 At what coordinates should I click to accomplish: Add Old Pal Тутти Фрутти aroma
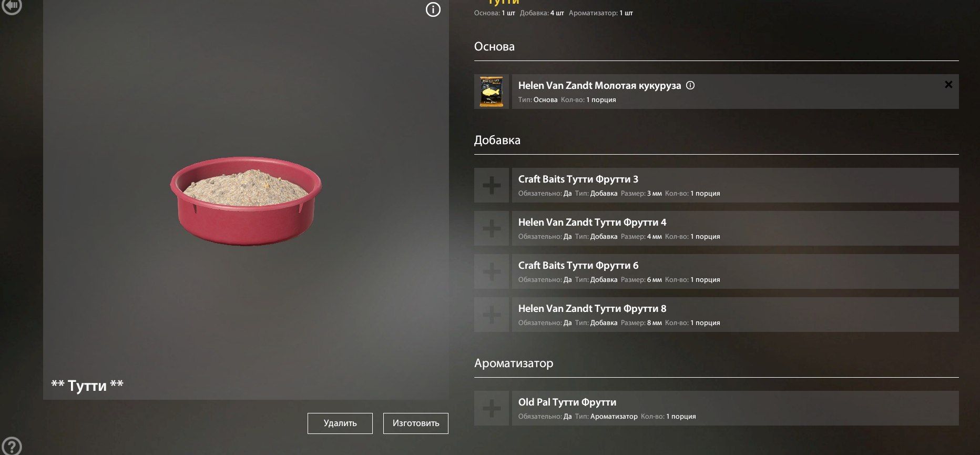point(492,408)
